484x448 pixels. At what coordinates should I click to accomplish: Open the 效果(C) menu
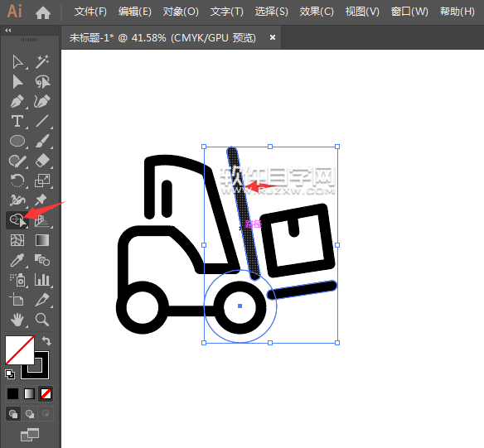coord(317,12)
